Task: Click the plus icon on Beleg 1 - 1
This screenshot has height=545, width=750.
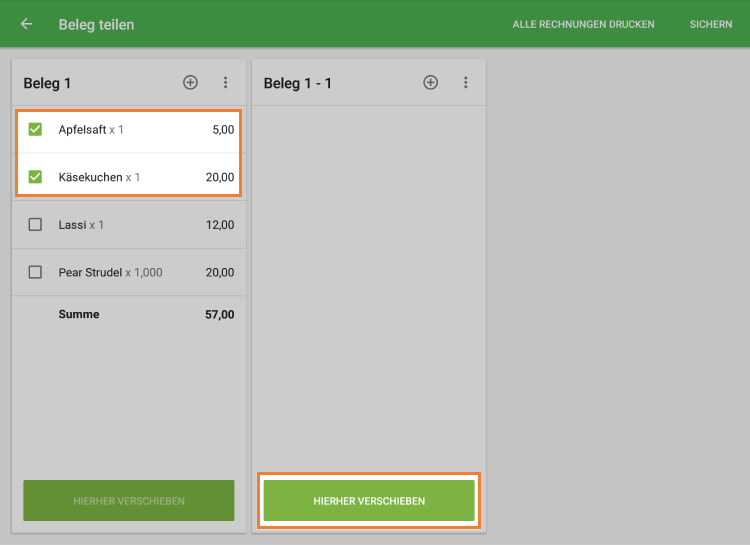Action: (430, 83)
